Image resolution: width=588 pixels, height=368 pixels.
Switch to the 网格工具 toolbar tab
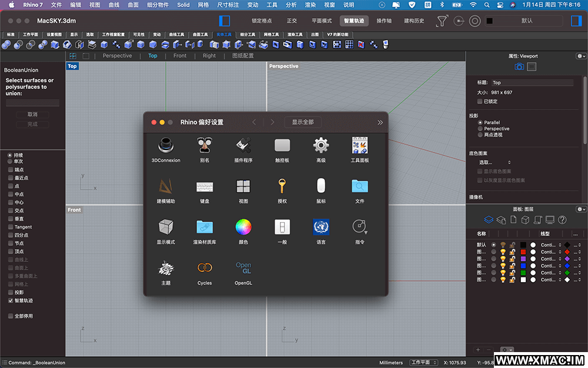click(271, 35)
